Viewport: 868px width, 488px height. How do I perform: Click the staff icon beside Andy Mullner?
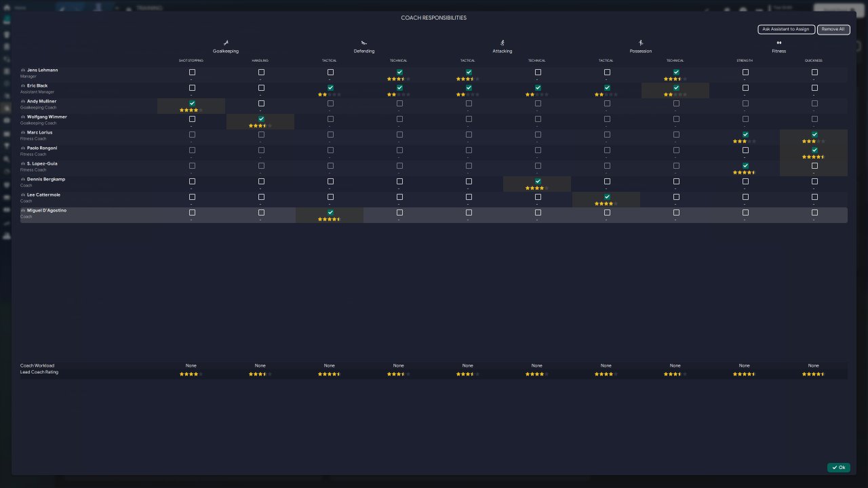(x=24, y=102)
